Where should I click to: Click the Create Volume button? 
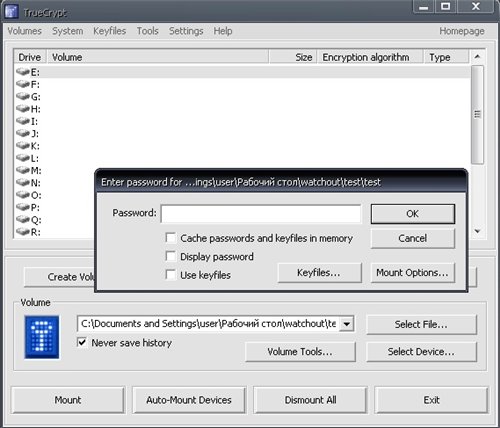point(60,277)
